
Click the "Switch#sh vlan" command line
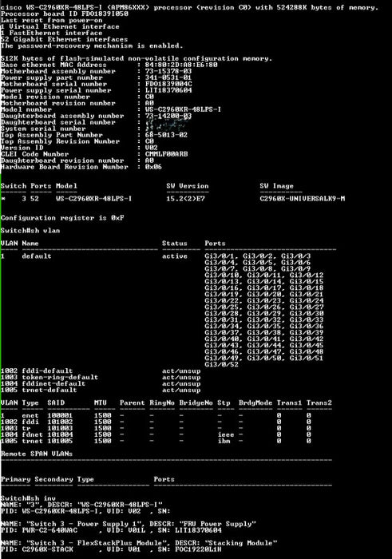[x=30, y=231]
